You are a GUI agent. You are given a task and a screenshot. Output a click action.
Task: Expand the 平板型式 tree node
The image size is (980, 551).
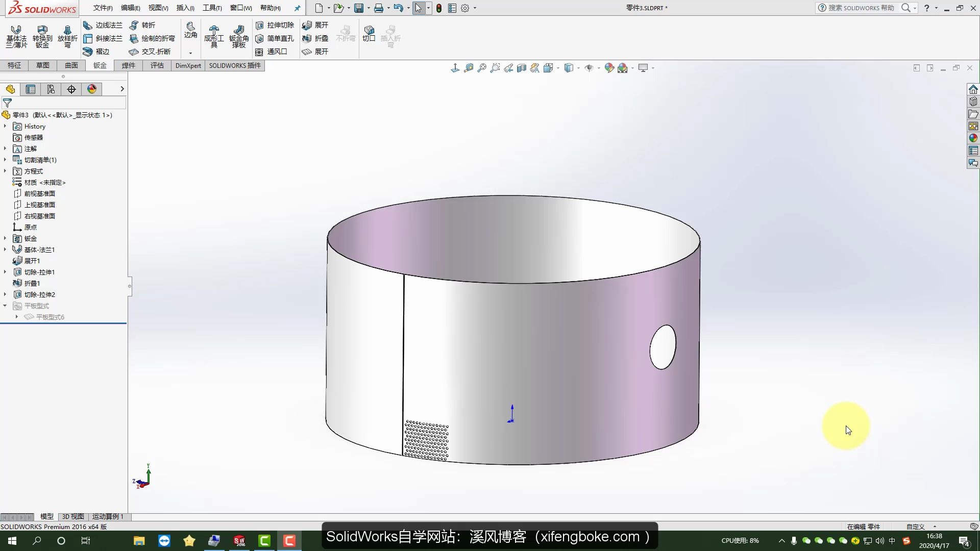point(6,306)
